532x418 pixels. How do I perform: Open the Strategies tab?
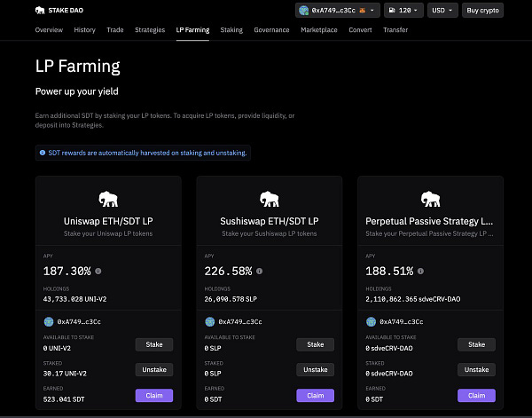click(x=150, y=30)
